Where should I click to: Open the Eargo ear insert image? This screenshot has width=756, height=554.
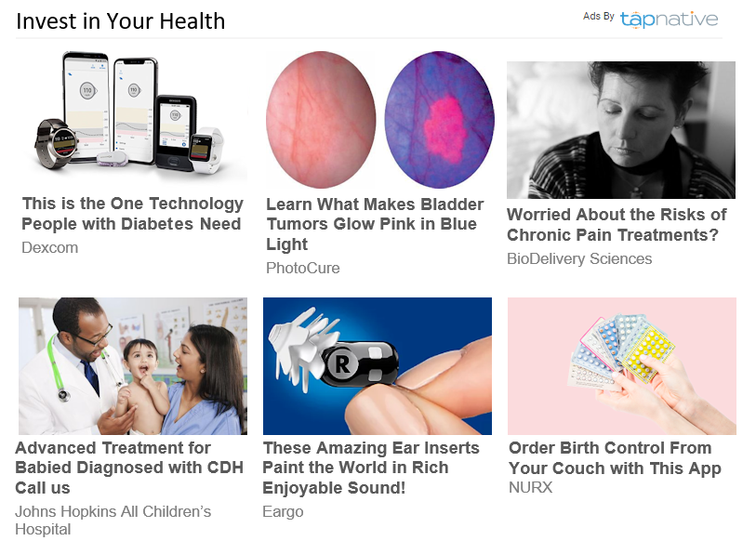(x=377, y=365)
